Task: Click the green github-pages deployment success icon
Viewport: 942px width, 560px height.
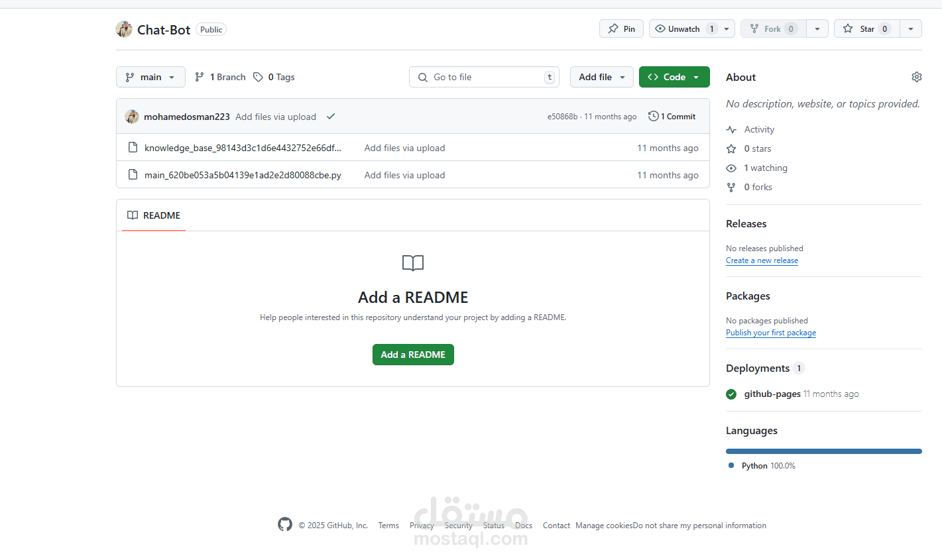Action: pos(731,394)
